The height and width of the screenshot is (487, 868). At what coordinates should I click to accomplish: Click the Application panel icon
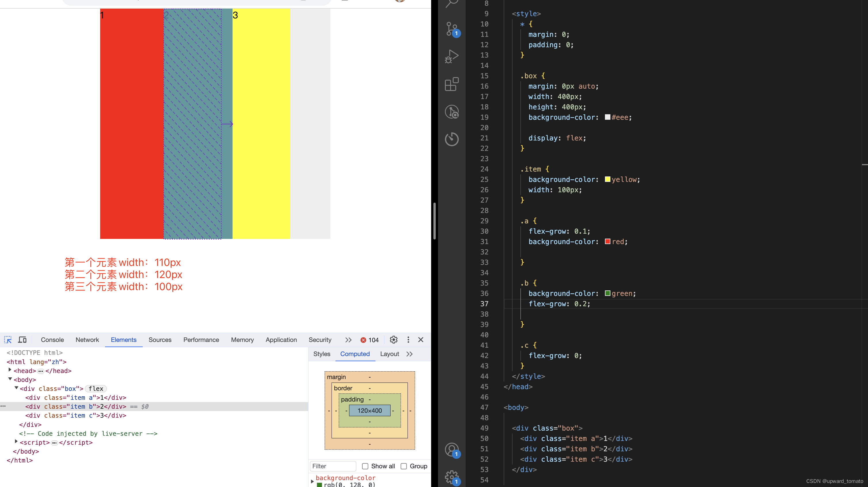tap(280, 340)
